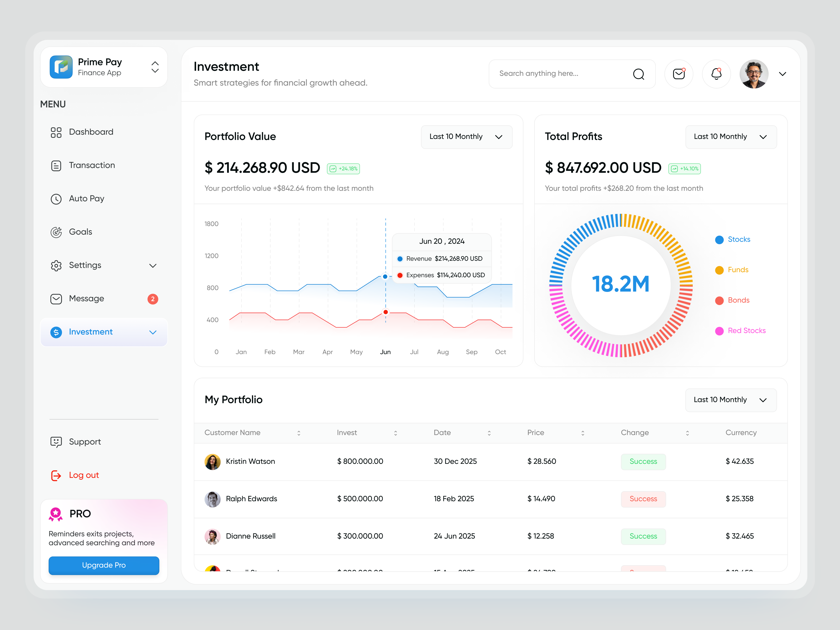Open the Dashboard menu icon
This screenshot has width=840, height=630.
[x=56, y=132]
